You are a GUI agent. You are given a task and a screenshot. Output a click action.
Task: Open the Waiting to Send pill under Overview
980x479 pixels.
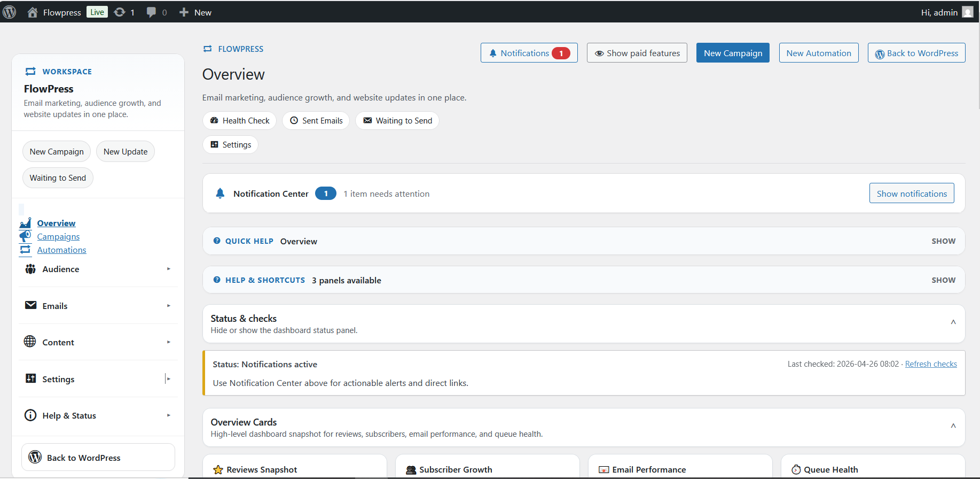[397, 121]
